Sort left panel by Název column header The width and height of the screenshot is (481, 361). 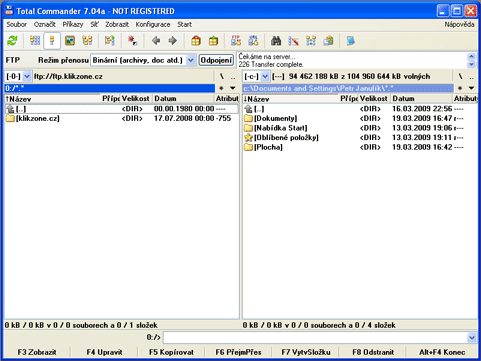point(52,99)
